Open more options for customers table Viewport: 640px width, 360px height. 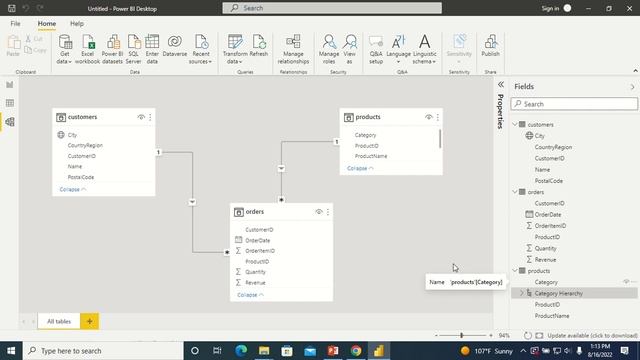[x=150, y=117]
